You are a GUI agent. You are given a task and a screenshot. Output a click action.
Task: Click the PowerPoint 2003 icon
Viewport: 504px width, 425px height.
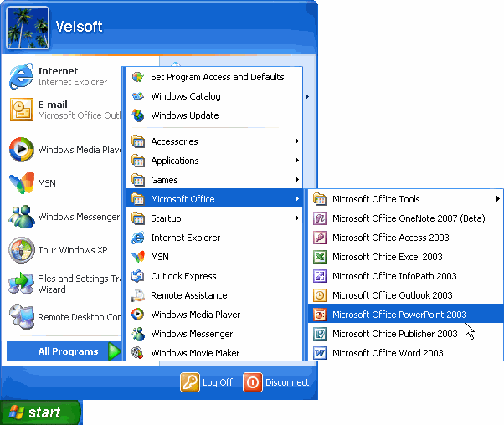pyautogui.click(x=320, y=315)
